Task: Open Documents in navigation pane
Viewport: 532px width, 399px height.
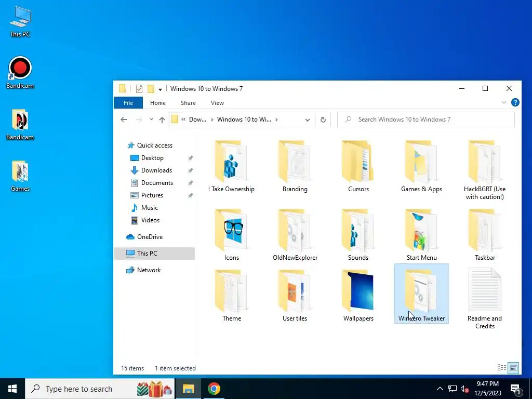Action: (157, 183)
